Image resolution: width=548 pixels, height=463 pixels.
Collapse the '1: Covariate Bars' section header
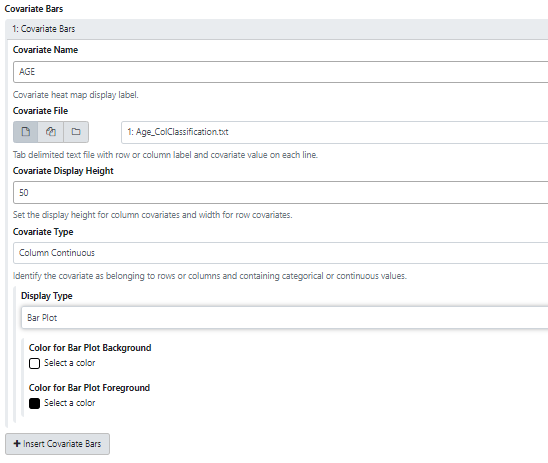(x=276, y=29)
